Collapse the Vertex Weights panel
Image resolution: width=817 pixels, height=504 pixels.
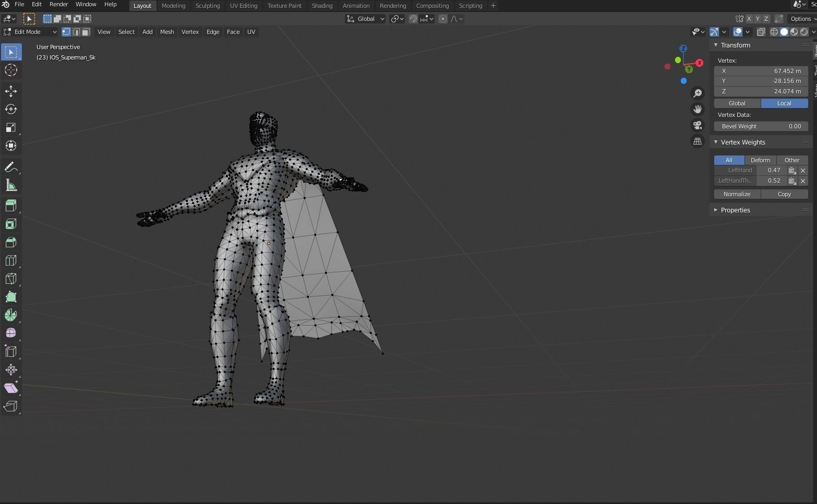(742, 142)
